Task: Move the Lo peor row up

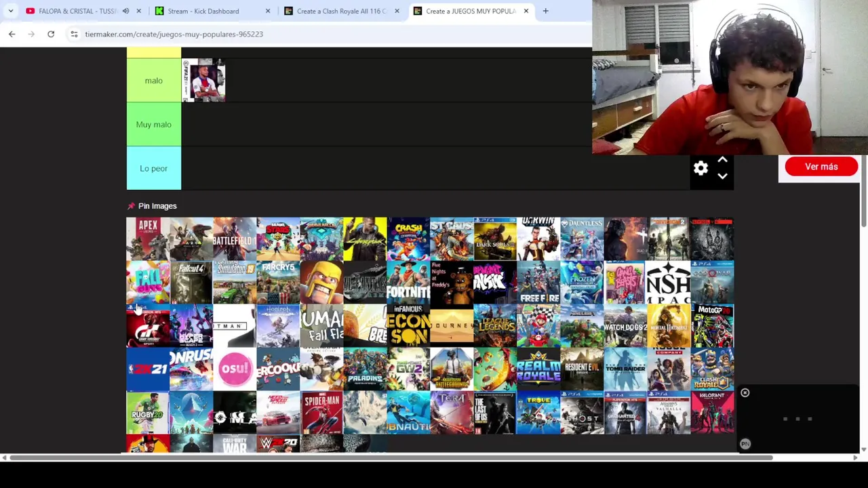Action: click(x=722, y=160)
